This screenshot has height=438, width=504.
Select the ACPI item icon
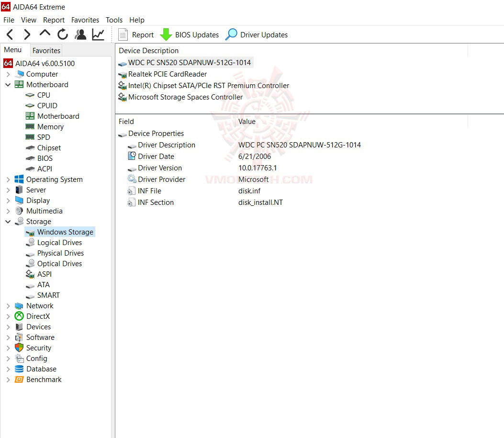pyautogui.click(x=30, y=168)
